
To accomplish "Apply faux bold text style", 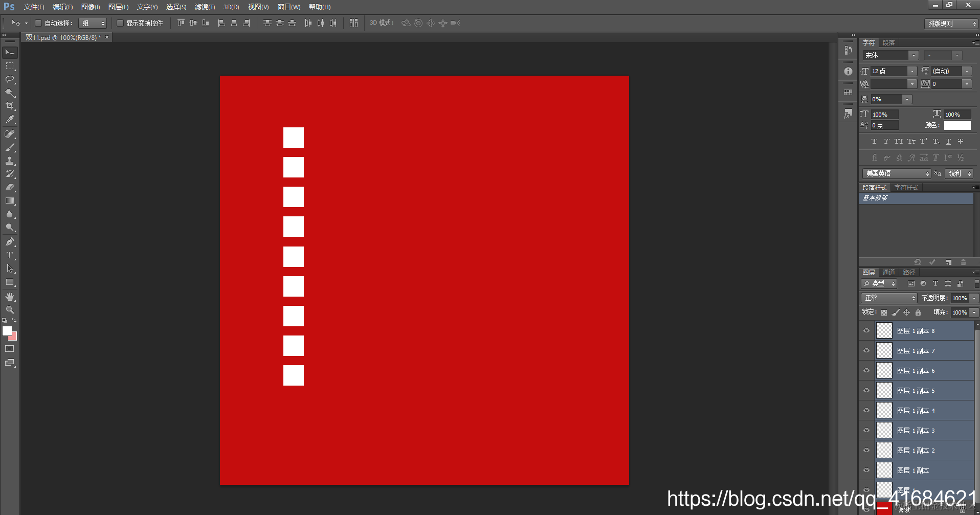I will pyautogui.click(x=874, y=142).
